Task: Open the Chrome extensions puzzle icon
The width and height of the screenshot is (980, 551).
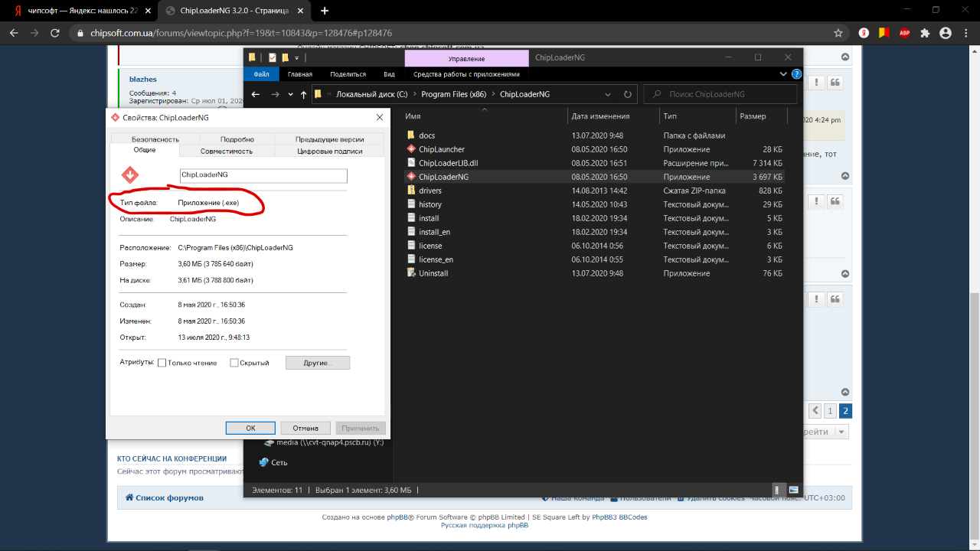Action: 925,33
